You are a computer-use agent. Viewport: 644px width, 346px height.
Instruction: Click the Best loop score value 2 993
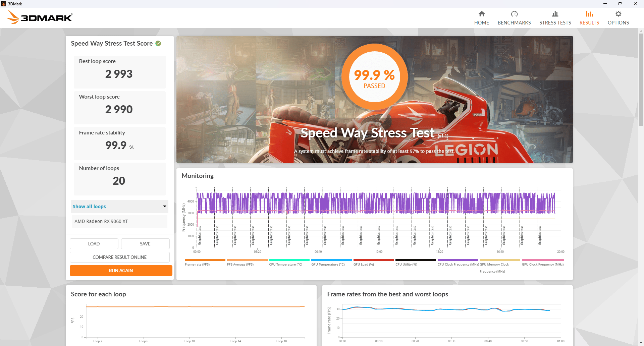point(119,74)
